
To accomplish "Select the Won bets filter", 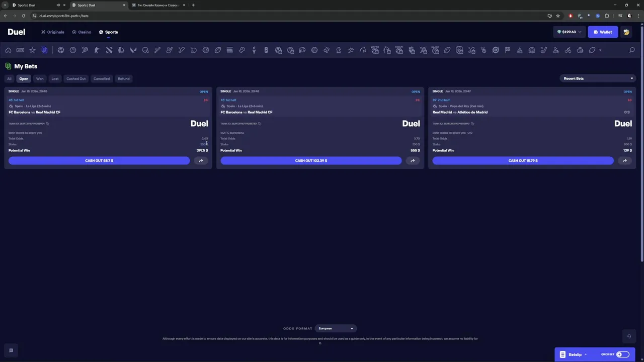I will 40,78.
